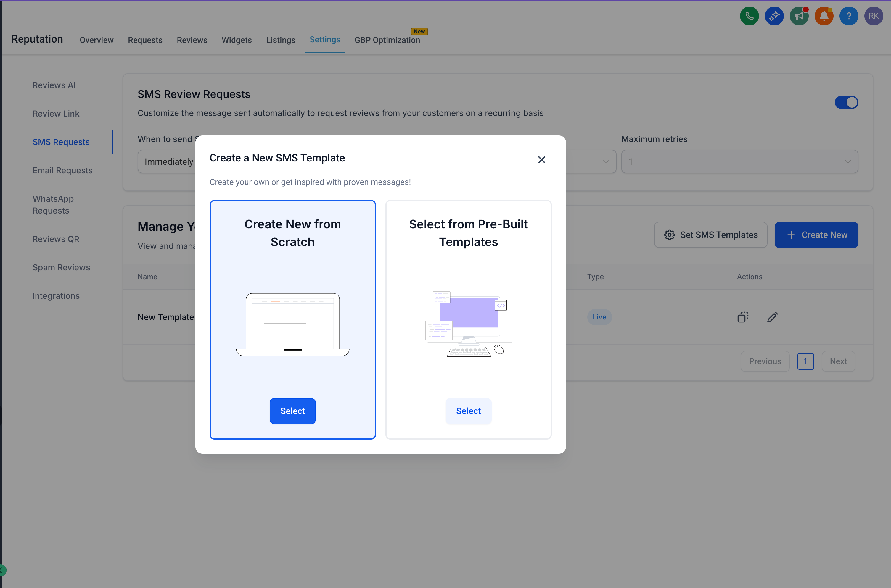Click the pencil edit icon for New Template
This screenshot has height=588, width=891.
tap(772, 317)
